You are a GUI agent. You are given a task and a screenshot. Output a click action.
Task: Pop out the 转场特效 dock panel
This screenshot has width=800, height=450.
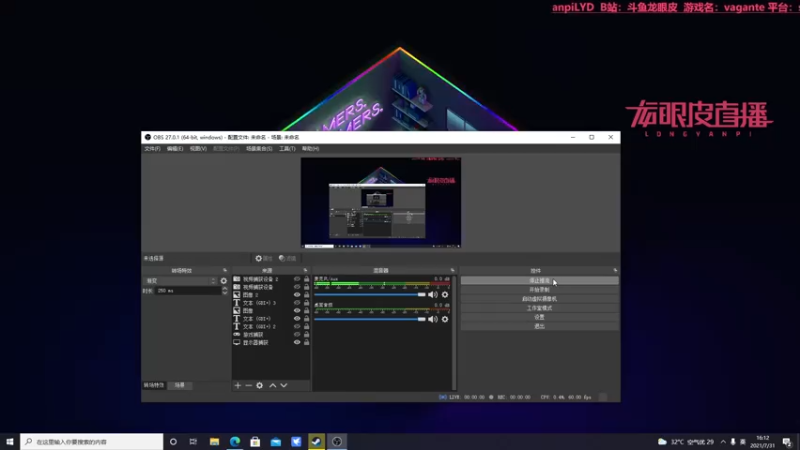[x=225, y=270]
